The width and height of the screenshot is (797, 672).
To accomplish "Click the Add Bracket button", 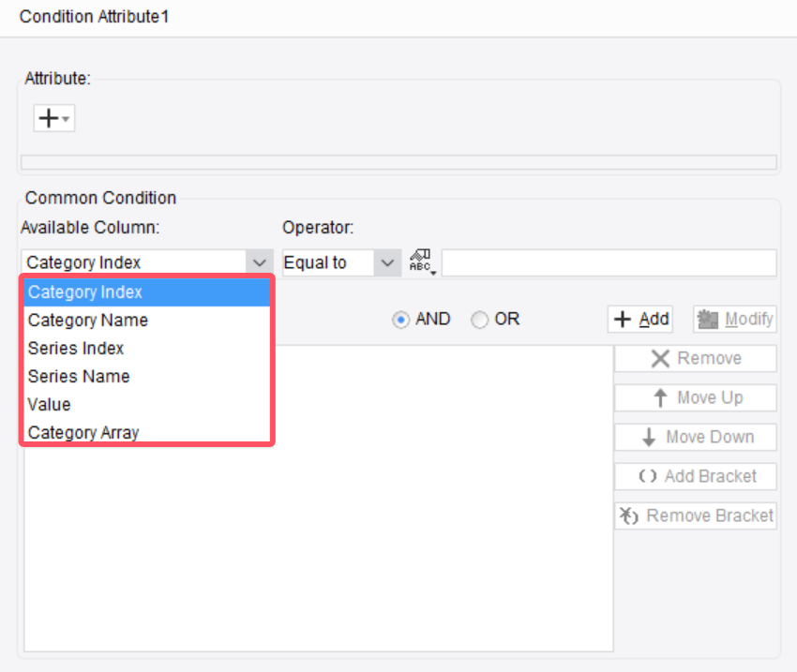I will (696, 476).
